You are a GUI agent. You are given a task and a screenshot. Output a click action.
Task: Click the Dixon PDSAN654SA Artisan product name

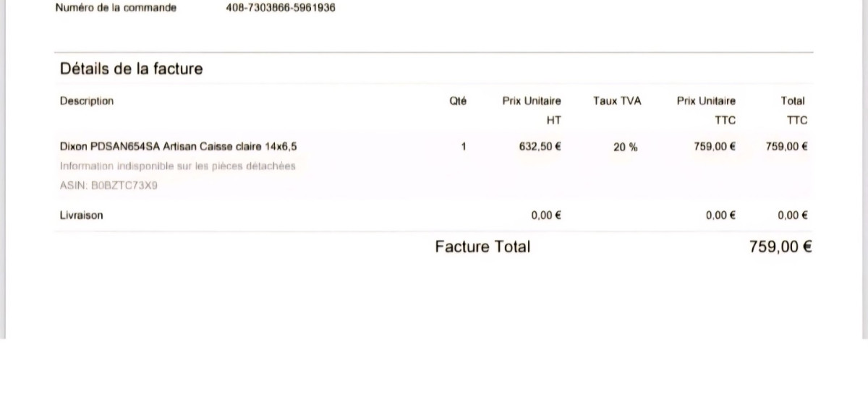(x=178, y=147)
